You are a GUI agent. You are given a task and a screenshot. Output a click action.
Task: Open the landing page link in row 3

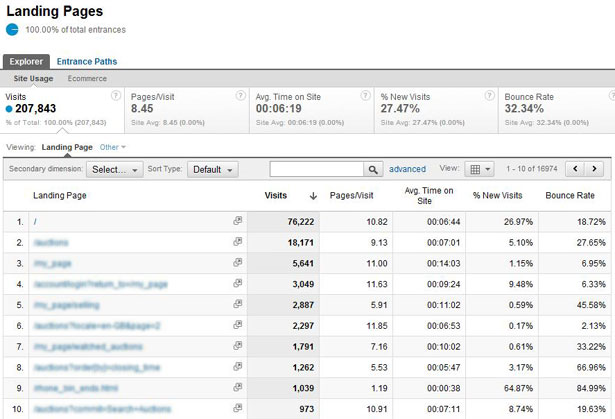53,263
